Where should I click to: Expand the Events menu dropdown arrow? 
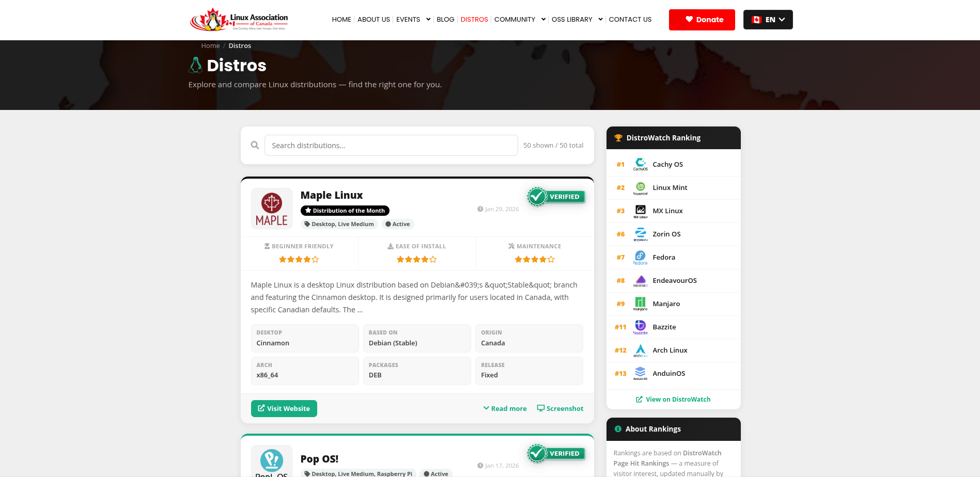428,20
